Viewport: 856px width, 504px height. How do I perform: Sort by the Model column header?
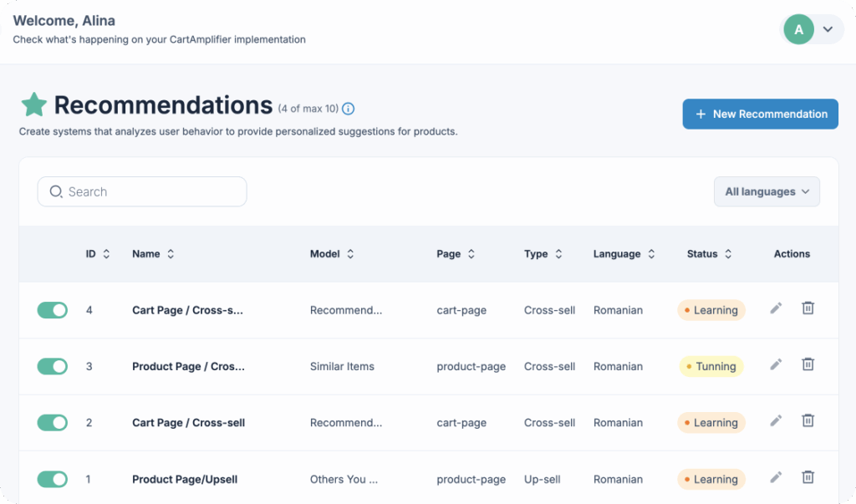pyautogui.click(x=332, y=254)
